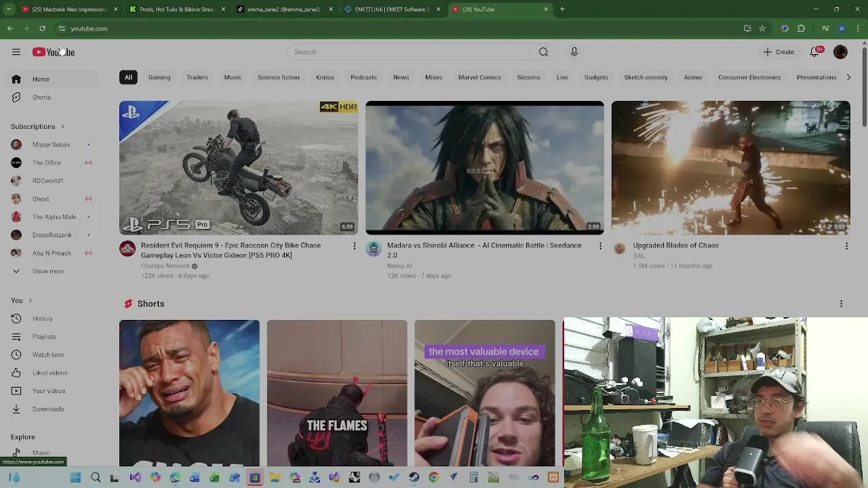
Task: Open Nessy AI channel avatar
Action: click(374, 249)
